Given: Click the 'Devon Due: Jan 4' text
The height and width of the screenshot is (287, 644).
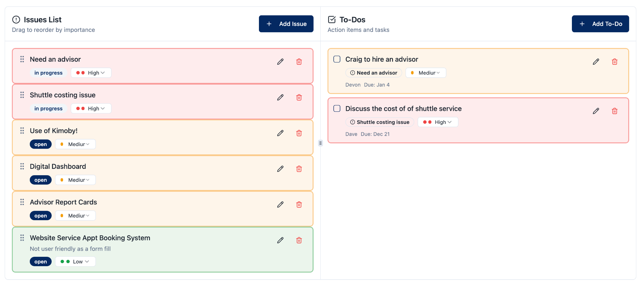Looking at the screenshot, I should click(x=368, y=85).
